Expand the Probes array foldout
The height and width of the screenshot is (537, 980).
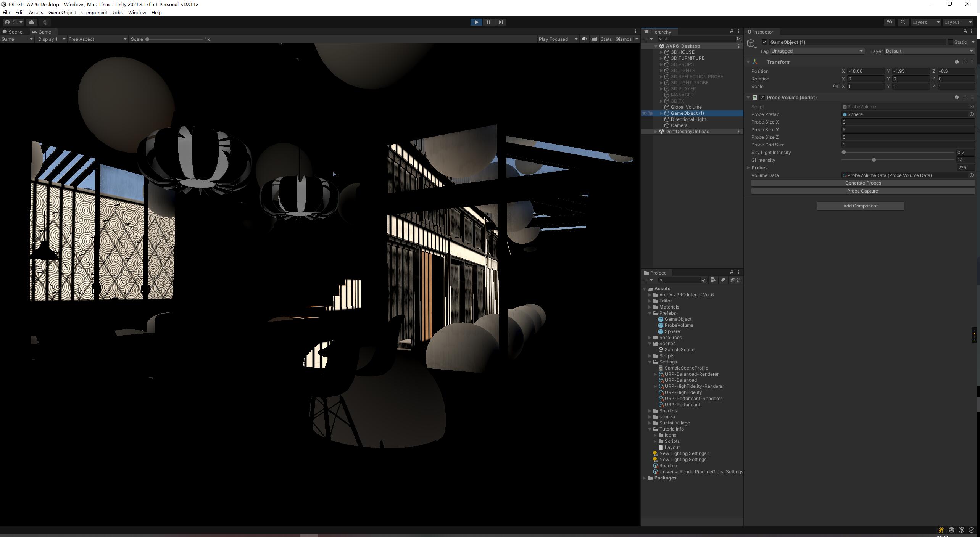click(x=748, y=168)
